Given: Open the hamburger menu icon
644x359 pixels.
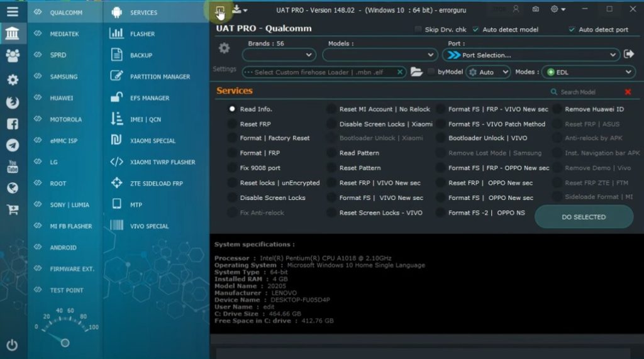Looking at the screenshot, I should coord(13,11).
